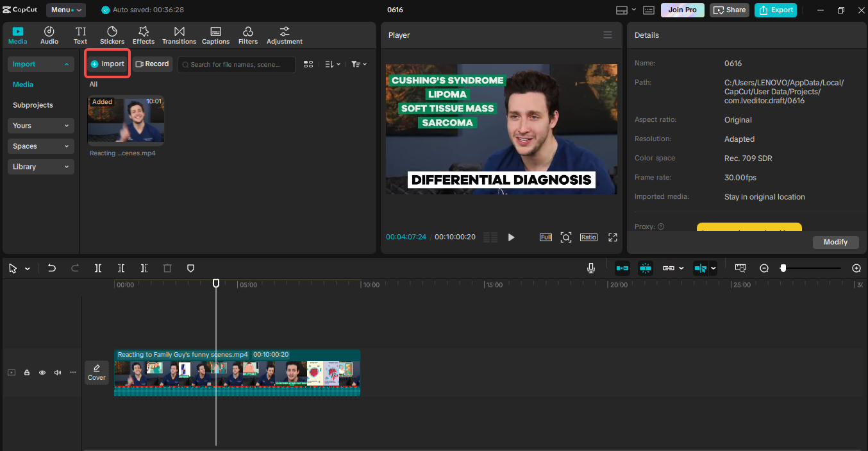Select the Filters panel icon
868x451 pixels.
pyautogui.click(x=248, y=35)
